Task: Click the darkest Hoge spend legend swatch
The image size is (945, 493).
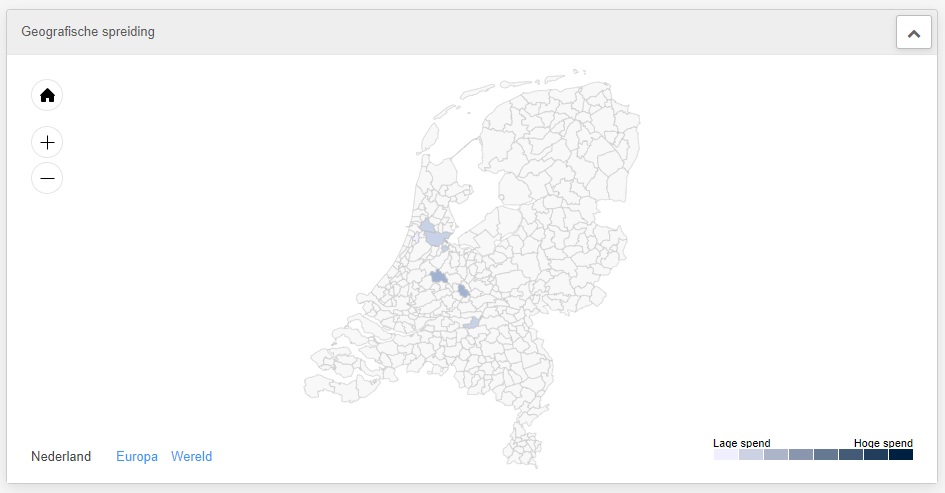Action: pos(901,454)
